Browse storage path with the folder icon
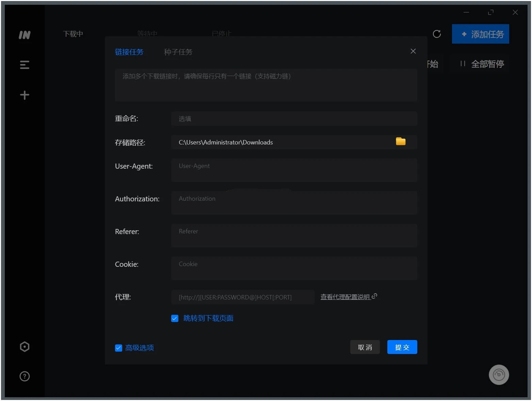The image size is (532, 401). (x=400, y=141)
